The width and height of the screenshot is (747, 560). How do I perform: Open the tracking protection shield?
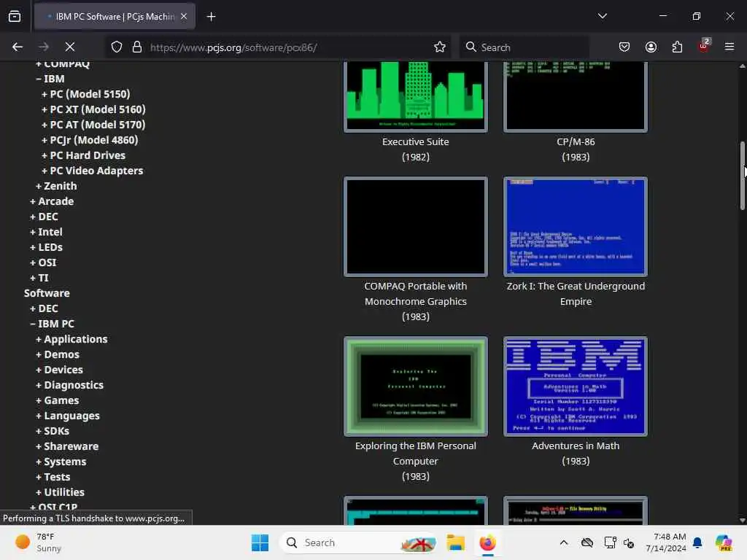117,47
